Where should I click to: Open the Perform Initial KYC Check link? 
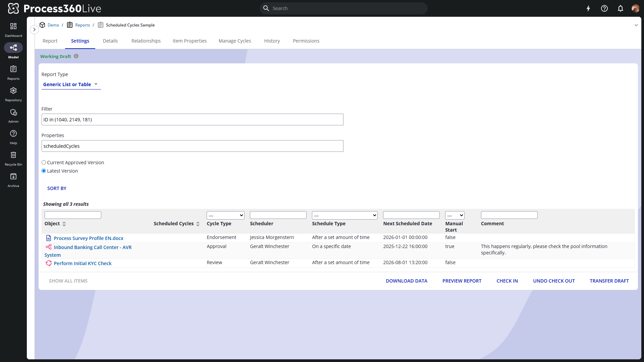[x=83, y=263]
